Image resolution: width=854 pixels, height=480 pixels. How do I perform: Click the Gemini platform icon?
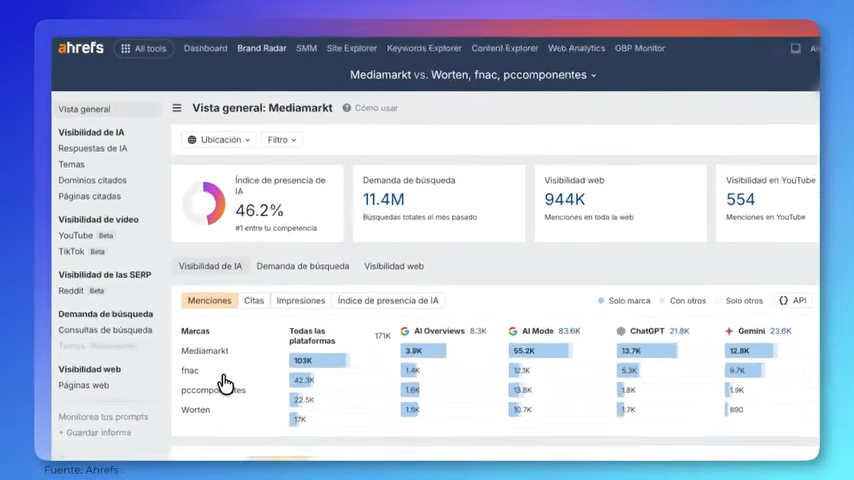pos(729,331)
